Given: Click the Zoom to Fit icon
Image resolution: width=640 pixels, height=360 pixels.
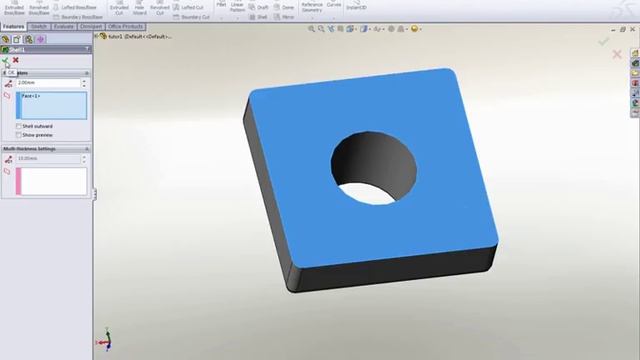Looking at the screenshot, I should pyautogui.click(x=311, y=29).
